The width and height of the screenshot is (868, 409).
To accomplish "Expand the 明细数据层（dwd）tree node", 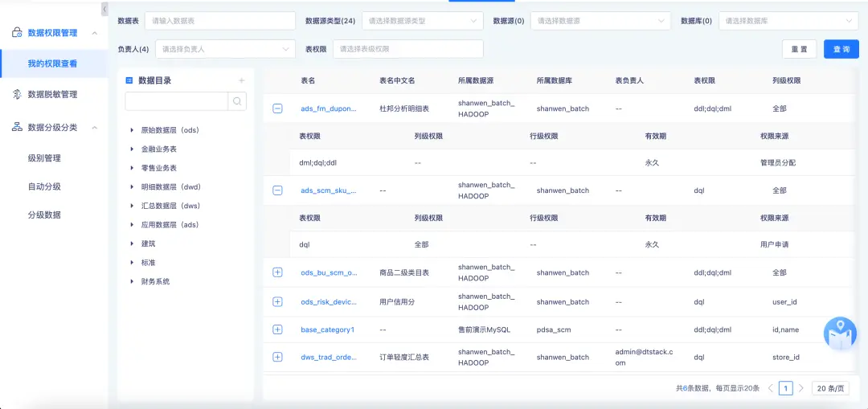I will (132, 186).
